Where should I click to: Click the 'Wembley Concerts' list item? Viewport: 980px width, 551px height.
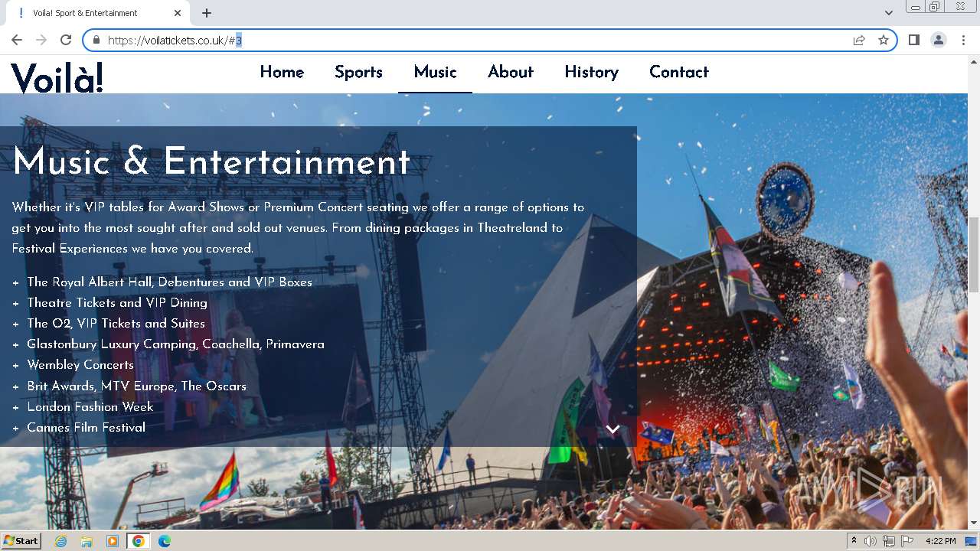[x=80, y=365]
